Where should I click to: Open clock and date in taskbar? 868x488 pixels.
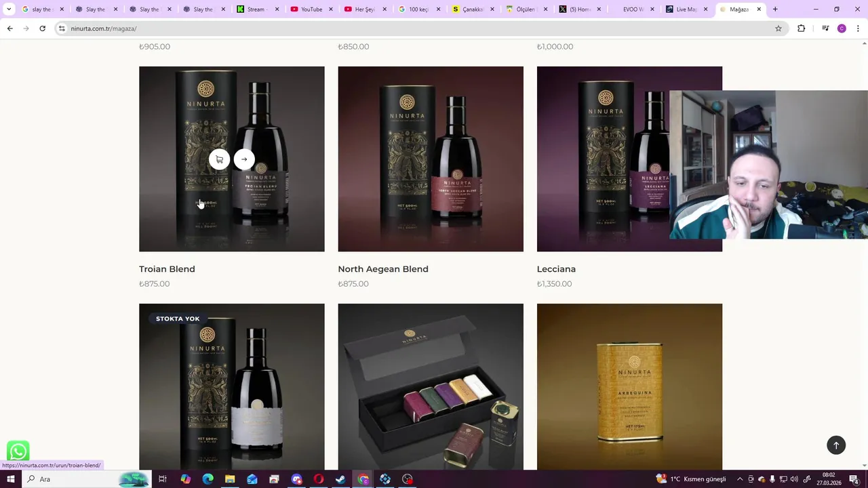(x=829, y=479)
